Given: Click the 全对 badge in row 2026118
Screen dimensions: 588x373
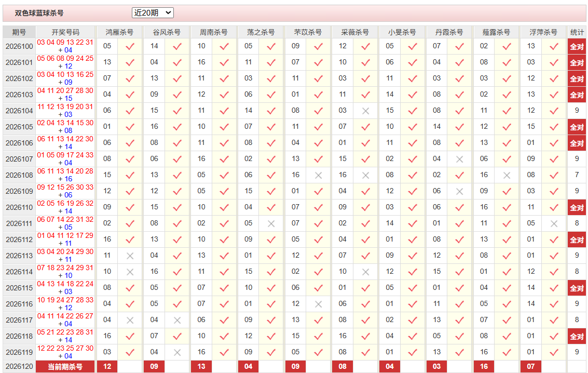Looking at the screenshot, I should 577,337.
